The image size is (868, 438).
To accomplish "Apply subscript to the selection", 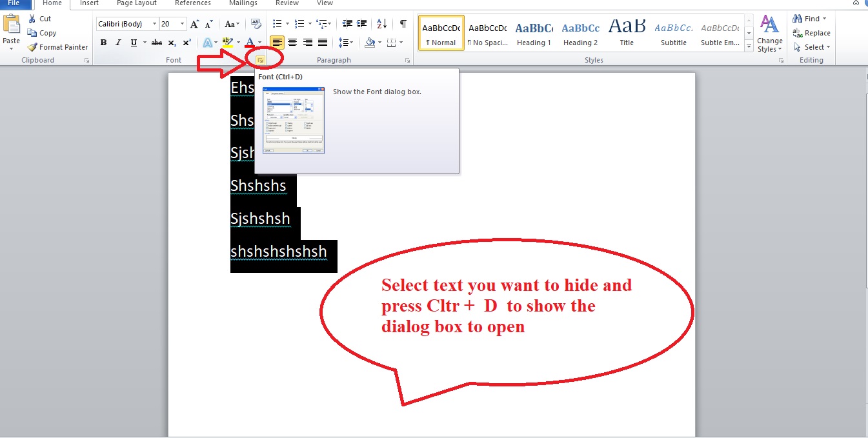I will point(172,43).
